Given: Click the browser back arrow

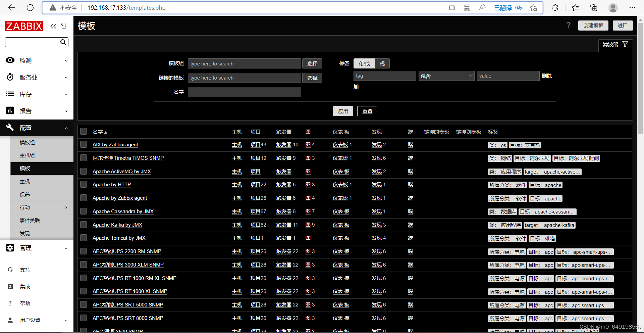Looking at the screenshot, I should pos(12,7).
